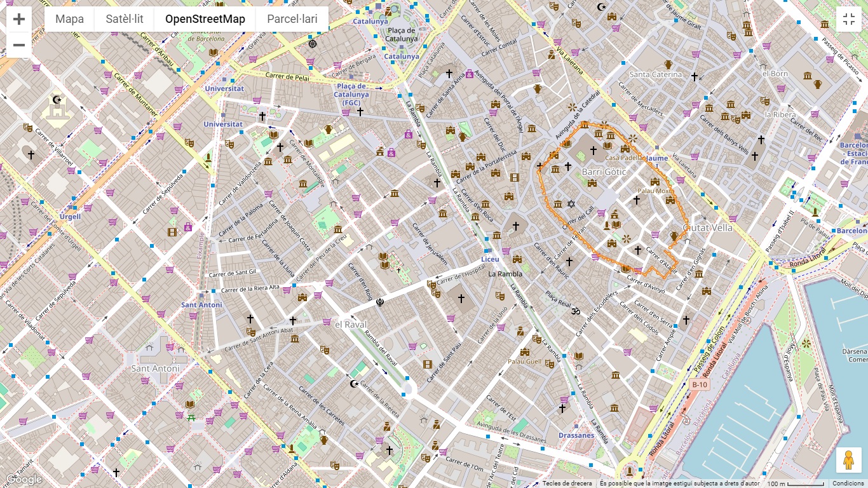Zoom out of the map
Screen dimensions: 868x488
coord(19,45)
